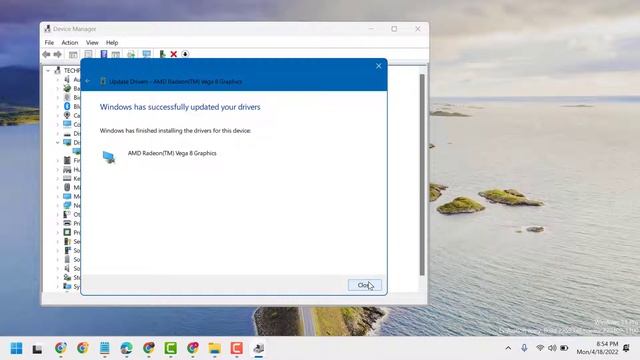The width and height of the screenshot is (640, 360).
Task: Click the Device Manager vertical scrollbar
Action: click(x=422, y=176)
